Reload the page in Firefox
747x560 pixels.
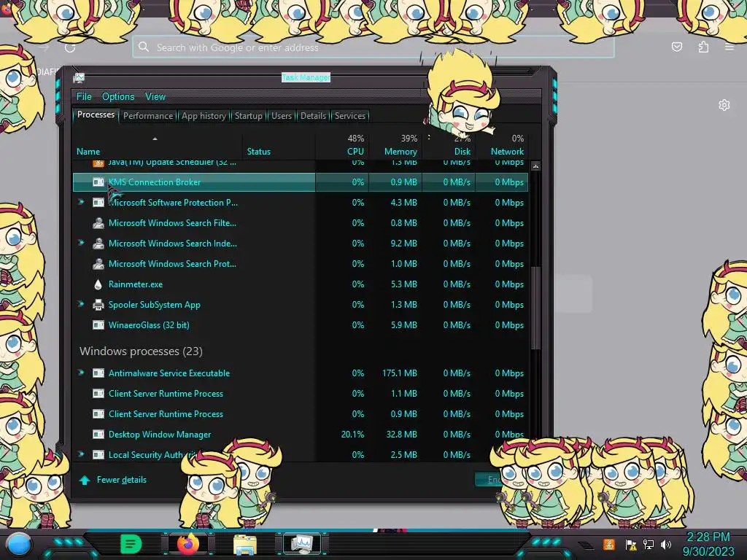pyautogui.click(x=70, y=47)
